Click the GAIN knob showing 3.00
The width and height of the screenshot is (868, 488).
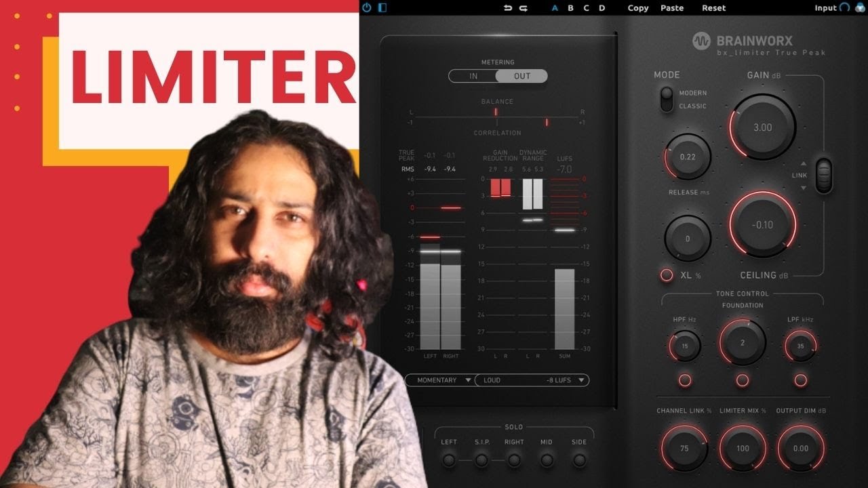pyautogui.click(x=763, y=127)
